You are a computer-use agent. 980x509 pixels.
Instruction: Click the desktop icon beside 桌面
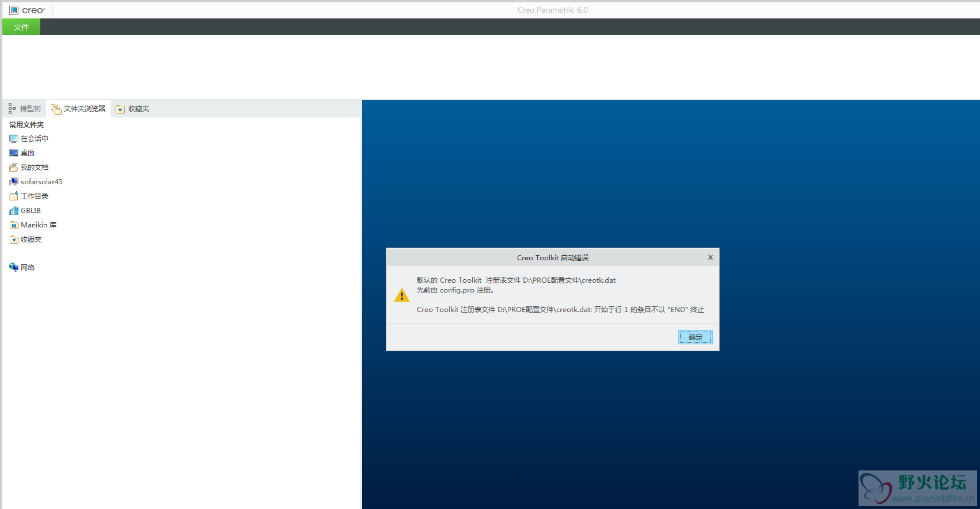tap(14, 153)
